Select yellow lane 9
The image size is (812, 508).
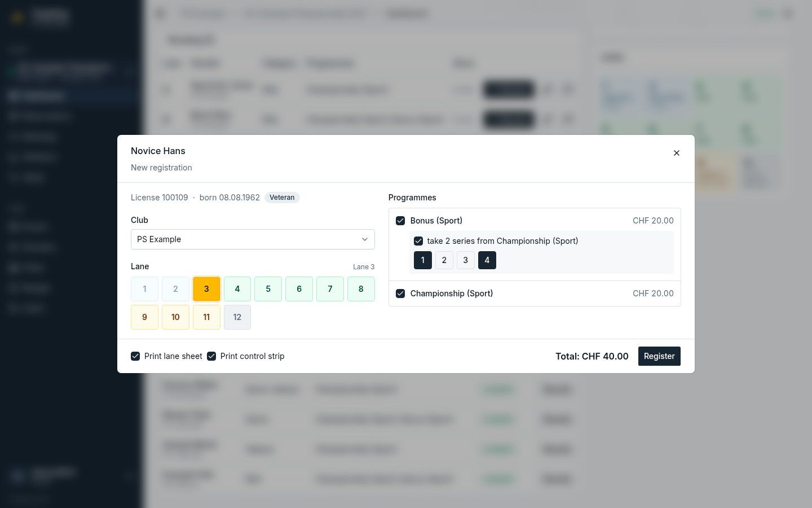[x=144, y=317]
